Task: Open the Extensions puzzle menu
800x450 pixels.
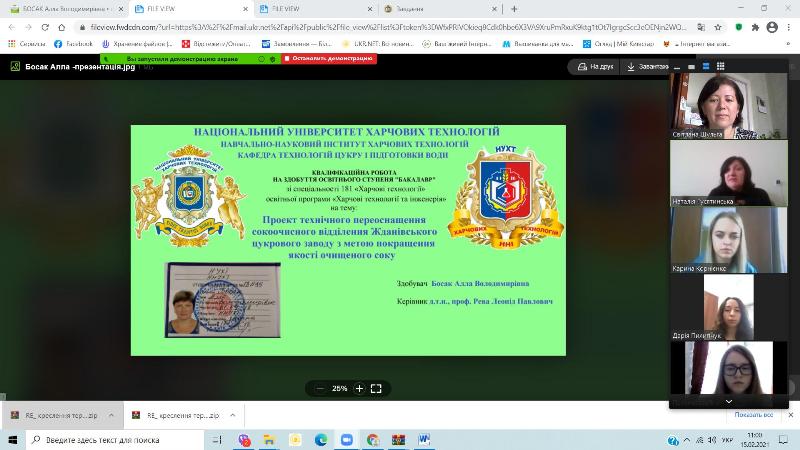Action: [x=755, y=27]
